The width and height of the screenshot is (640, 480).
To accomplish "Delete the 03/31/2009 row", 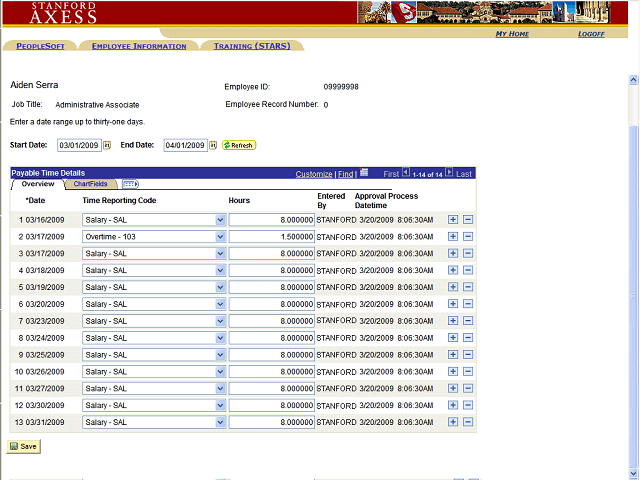I will tap(468, 423).
